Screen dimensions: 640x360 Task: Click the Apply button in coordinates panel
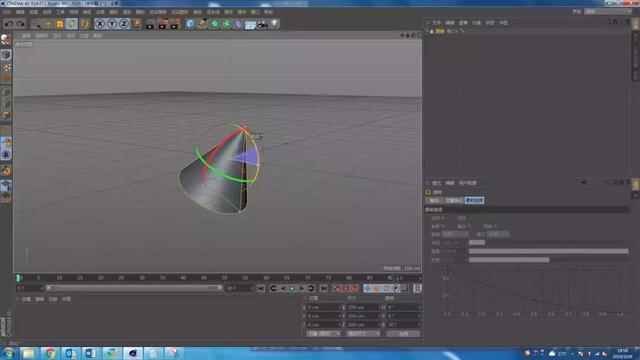click(403, 333)
